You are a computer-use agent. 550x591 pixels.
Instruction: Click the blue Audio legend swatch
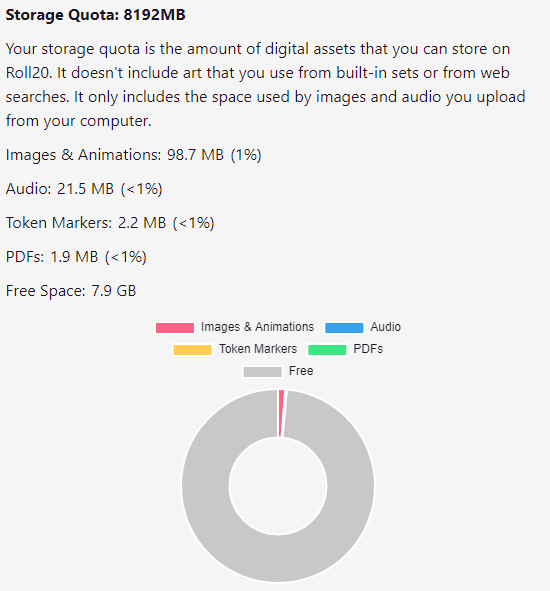(344, 328)
